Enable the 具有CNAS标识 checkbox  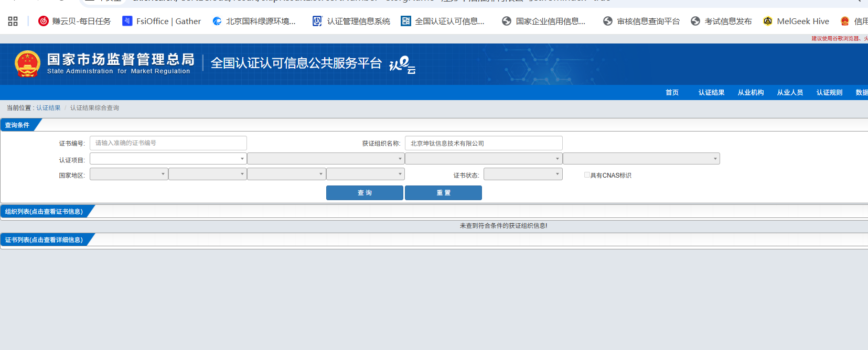pyautogui.click(x=587, y=175)
